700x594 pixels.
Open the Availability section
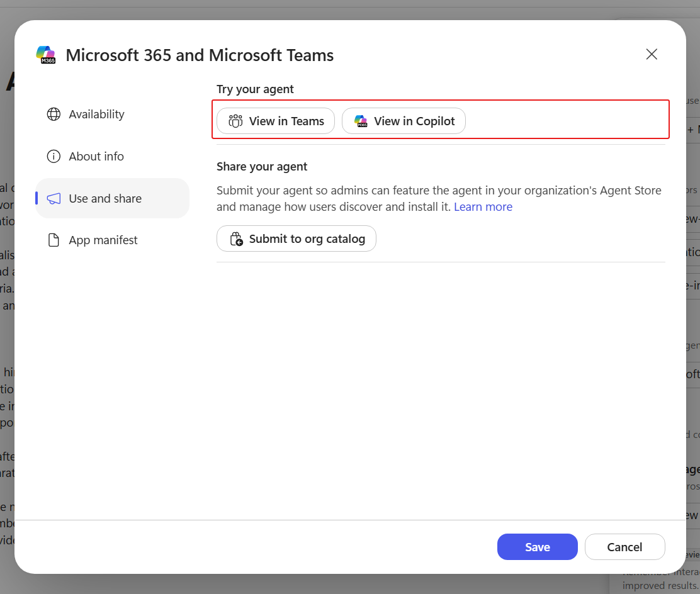112,115
